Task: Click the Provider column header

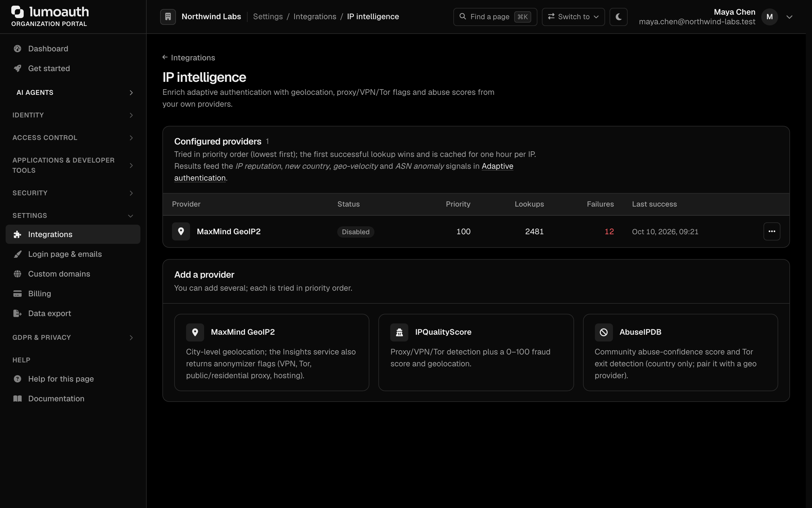Action: pyautogui.click(x=186, y=204)
